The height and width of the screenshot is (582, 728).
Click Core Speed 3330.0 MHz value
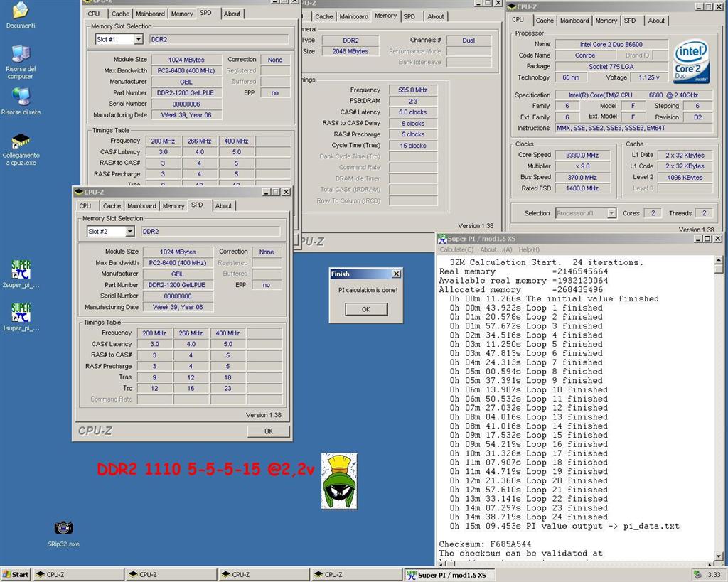click(582, 155)
